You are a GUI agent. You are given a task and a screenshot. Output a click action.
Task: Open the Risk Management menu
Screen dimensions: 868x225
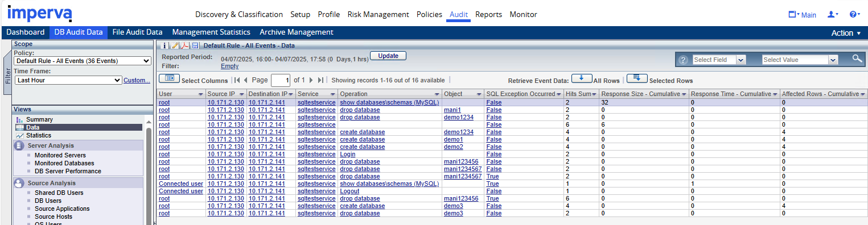point(378,15)
